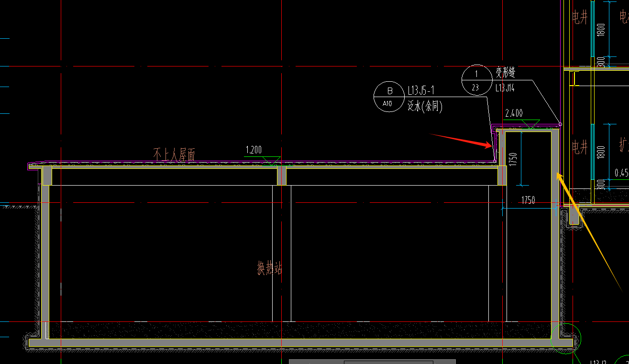Click the '2.400' elevation value
This screenshot has height=364, width=629.
(514, 113)
